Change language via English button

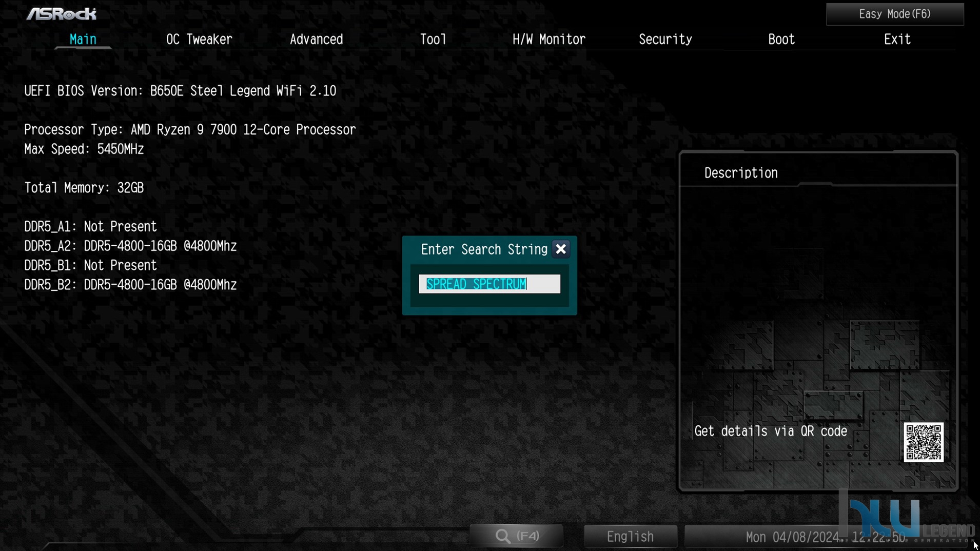[630, 537]
